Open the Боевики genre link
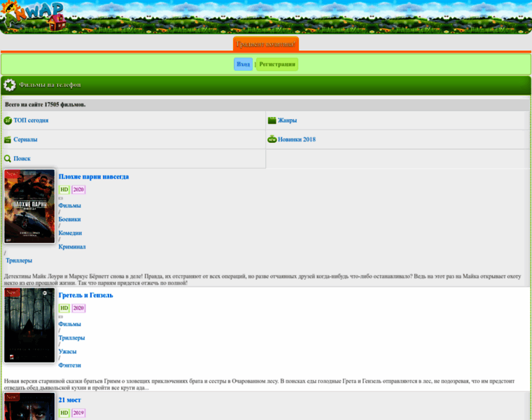Screen dimensions: 532x420 point(69,219)
